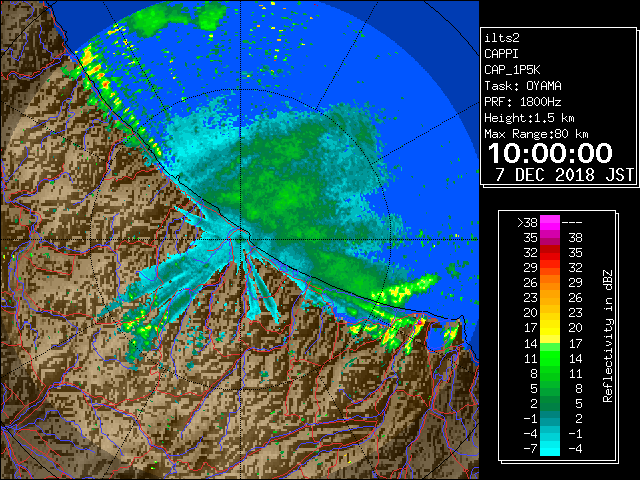
Task: Click the 'Max Range:80 km' line
Action: [536, 134]
